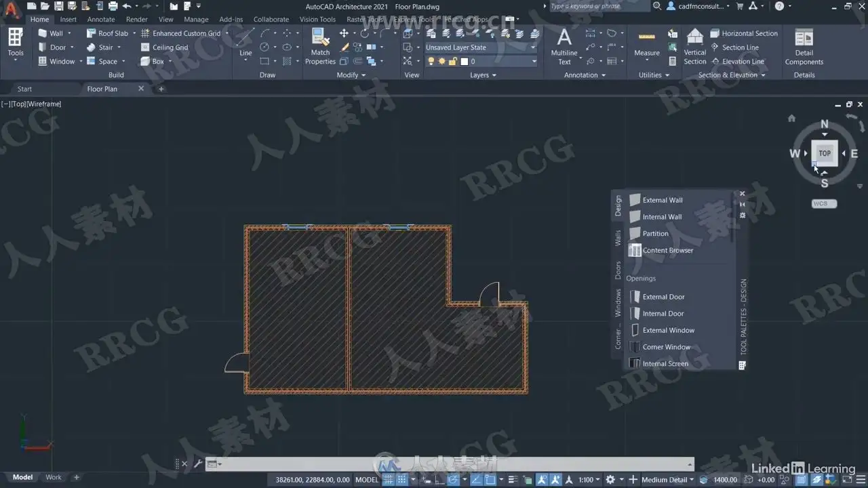Open Detail Components
Screen dimensions: 868x488
tap(804, 47)
